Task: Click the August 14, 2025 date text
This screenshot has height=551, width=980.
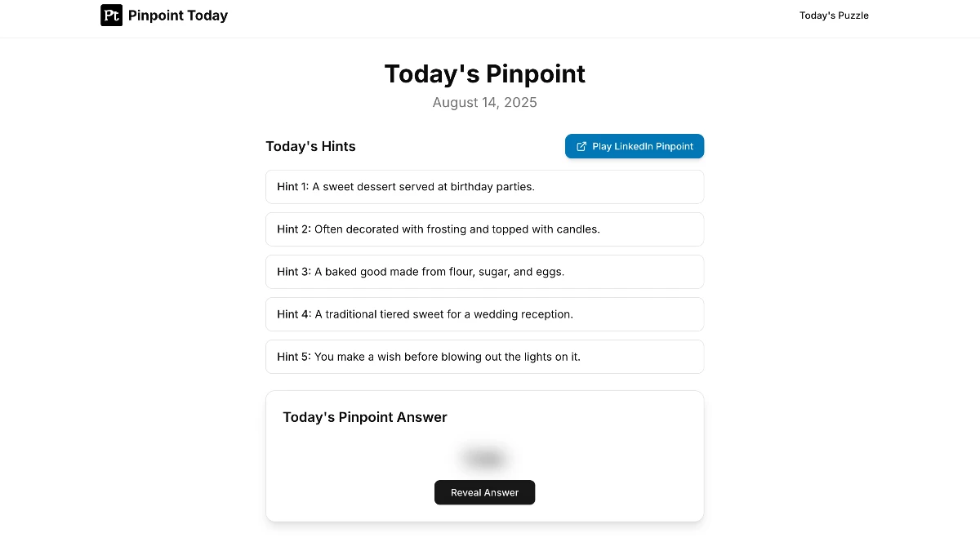Action: pyautogui.click(x=484, y=102)
